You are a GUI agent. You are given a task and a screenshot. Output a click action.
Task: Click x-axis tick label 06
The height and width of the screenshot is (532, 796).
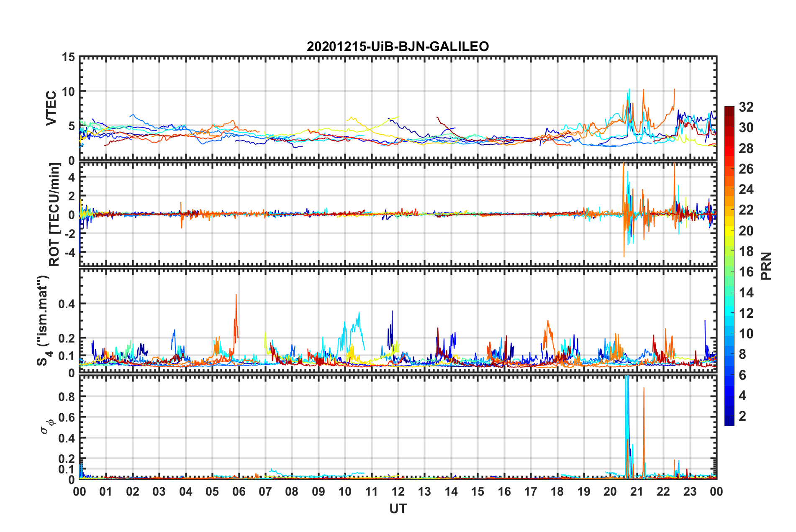tap(239, 491)
